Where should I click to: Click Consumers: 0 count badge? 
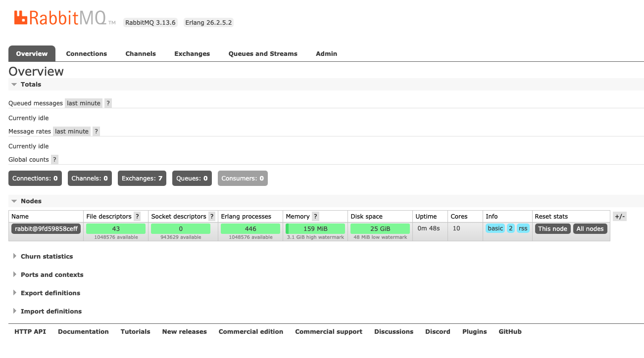[243, 179]
